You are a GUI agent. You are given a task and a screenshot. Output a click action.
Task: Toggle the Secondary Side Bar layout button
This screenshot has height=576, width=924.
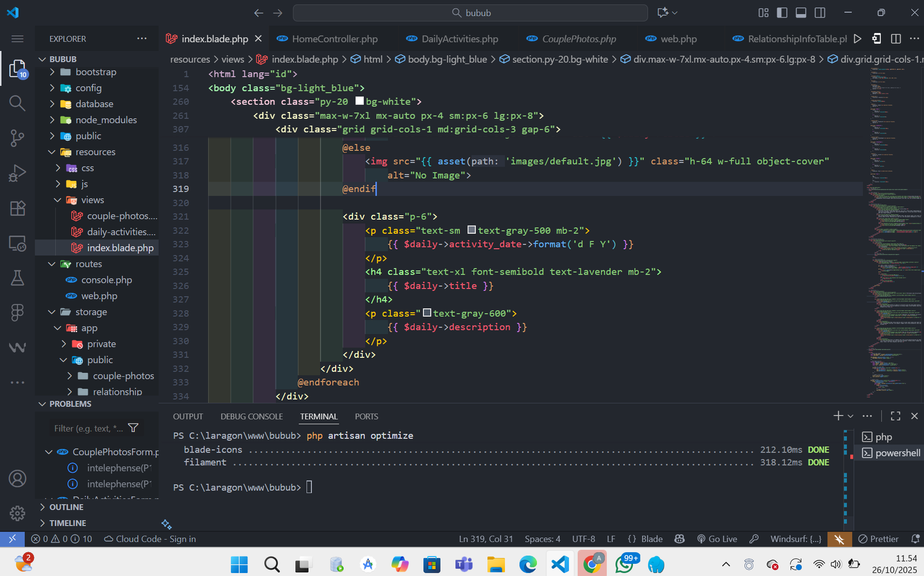pyautogui.click(x=820, y=13)
